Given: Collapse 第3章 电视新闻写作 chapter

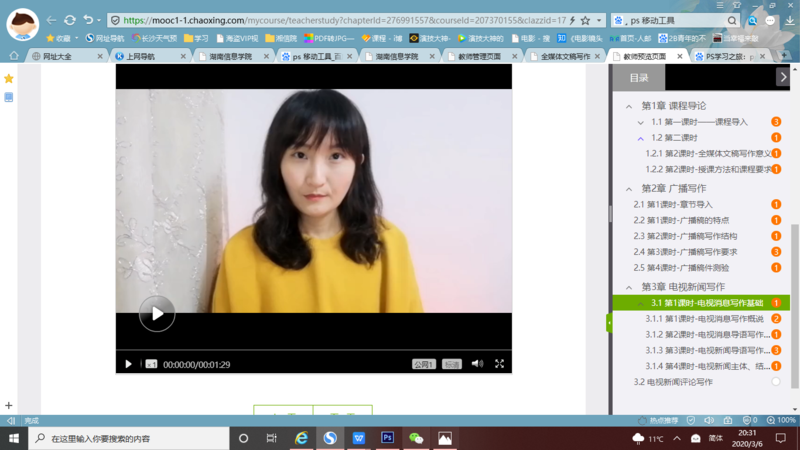Looking at the screenshot, I should (629, 287).
